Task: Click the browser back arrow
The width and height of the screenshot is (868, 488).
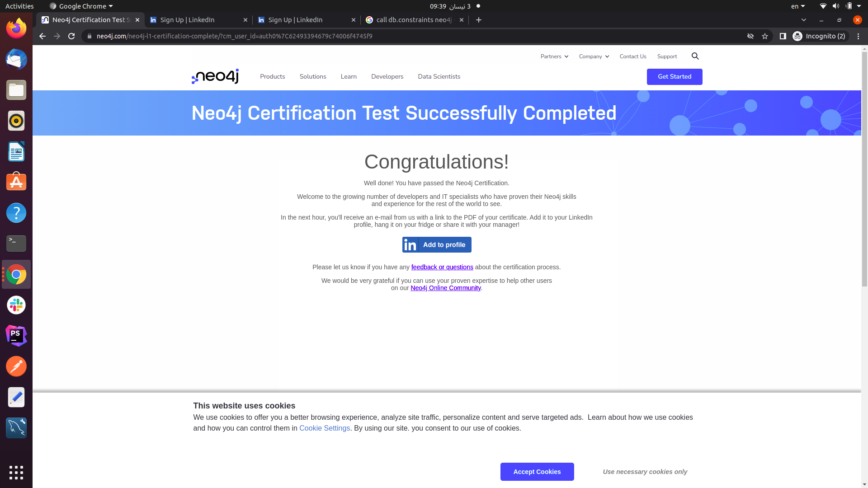Action: tap(42, 36)
